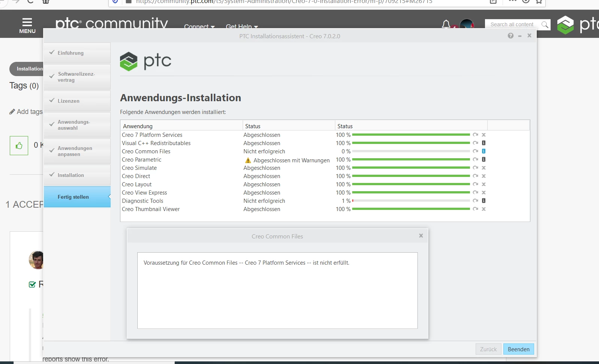Click the browser address bar URL
Screen dimensions: 599x364
click(284, 2)
